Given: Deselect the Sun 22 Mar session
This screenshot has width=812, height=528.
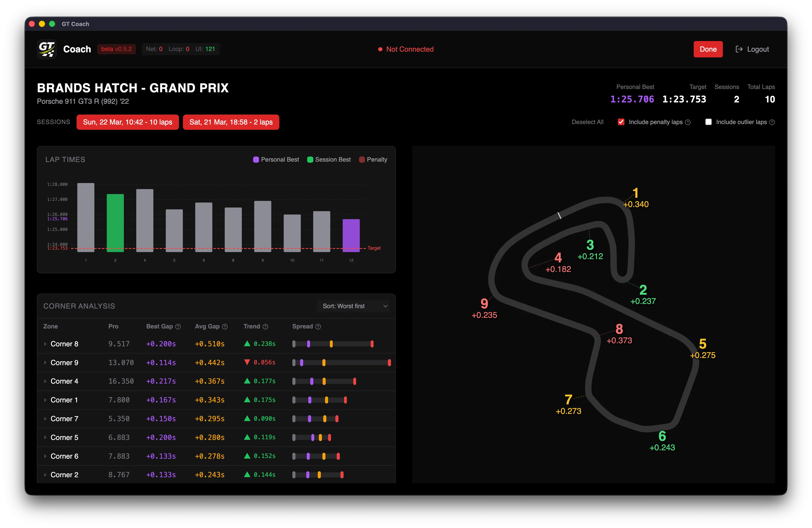Looking at the screenshot, I should pos(128,122).
